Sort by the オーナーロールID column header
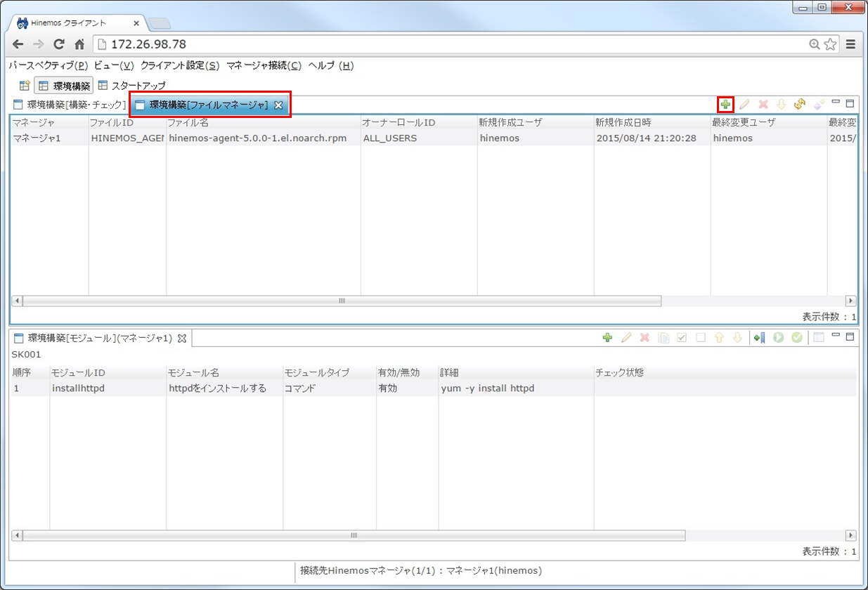The height and width of the screenshot is (590, 868). point(419,122)
